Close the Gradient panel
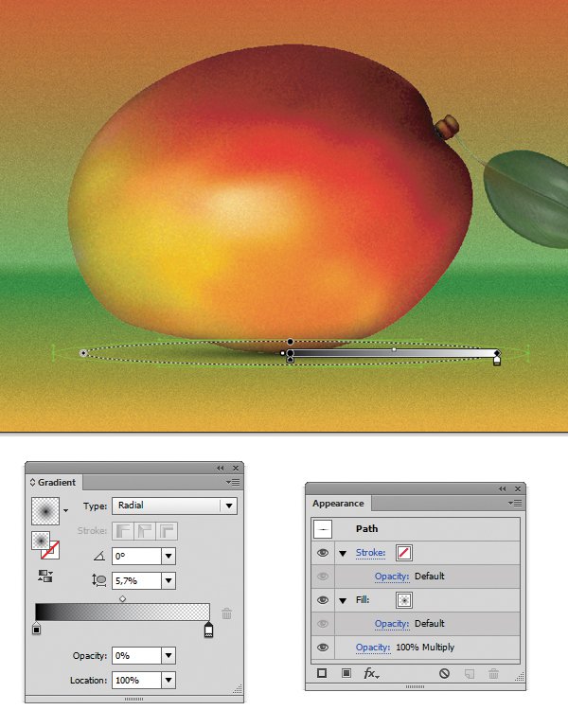Viewport: 568px width, 728px height. [236, 468]
